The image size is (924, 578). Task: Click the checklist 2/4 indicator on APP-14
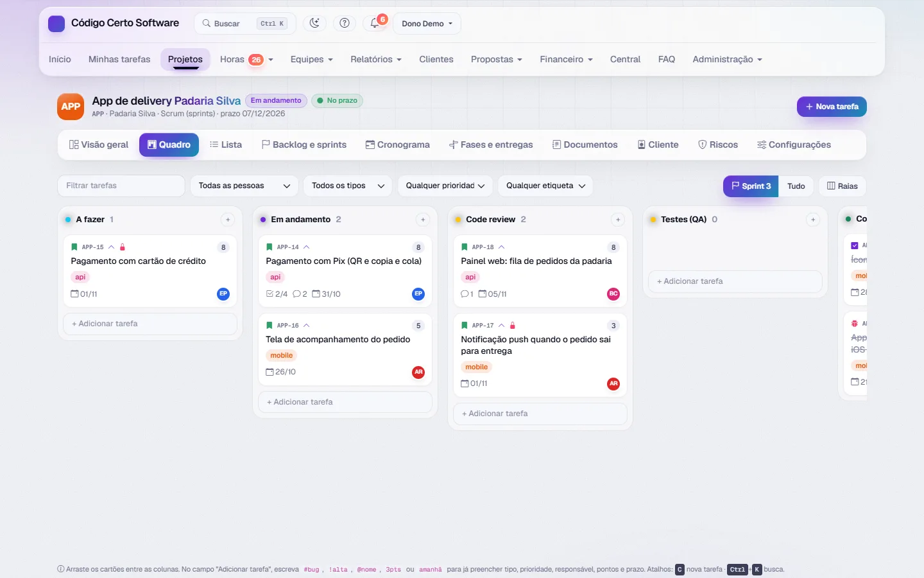click(x=277, y=294)
